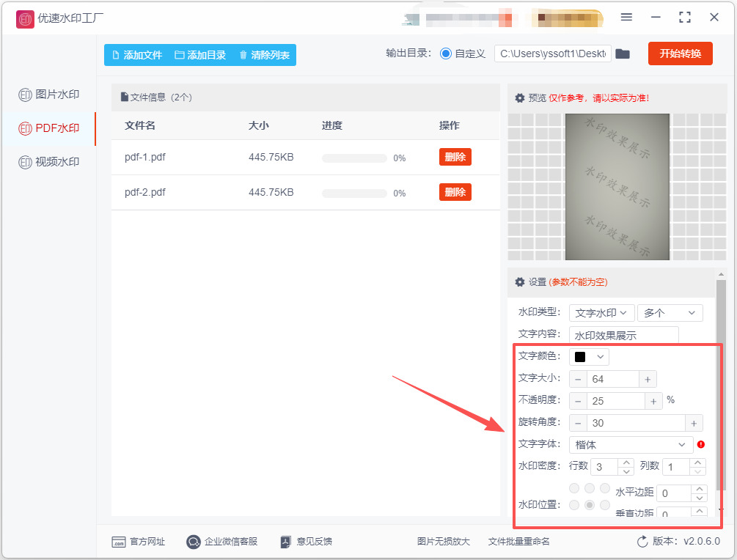Click the 不透明度 value 25 field
The height and width of the screenshot is (560, 737).
tap(616, 401)
